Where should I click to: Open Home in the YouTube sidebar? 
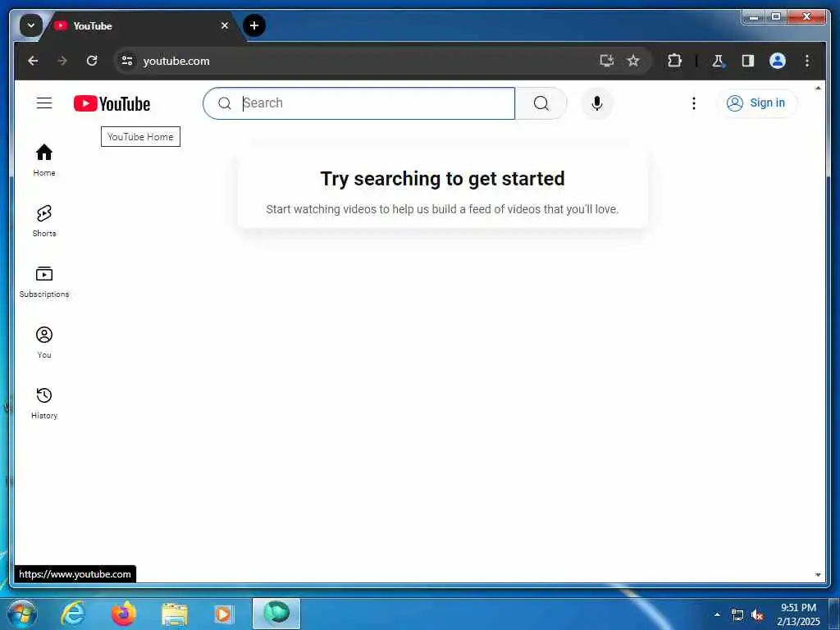(x=44, y=160)
